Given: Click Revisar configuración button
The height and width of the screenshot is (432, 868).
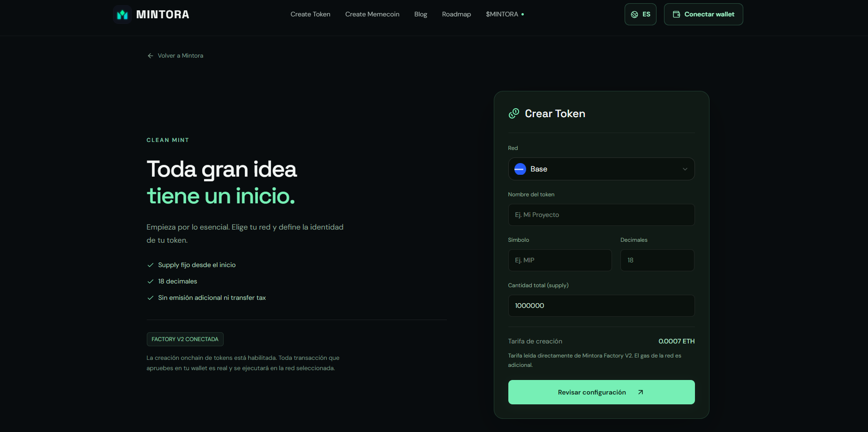Looking at the screenshot, I should click(601, 392).
